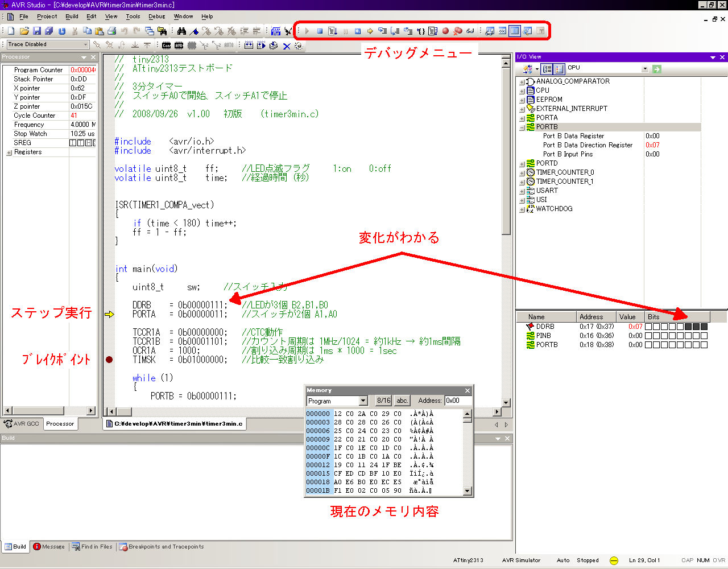Open the Debug menu

(x=156, y=17)
